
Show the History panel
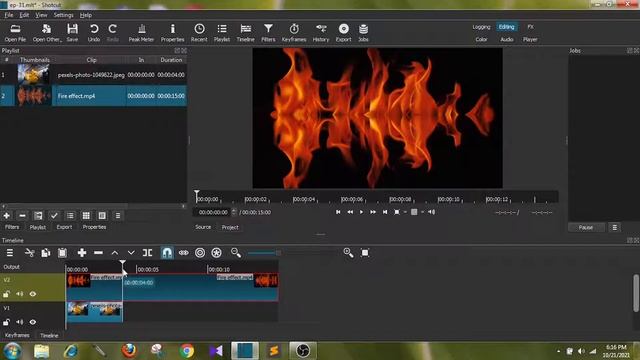(321, 33)
